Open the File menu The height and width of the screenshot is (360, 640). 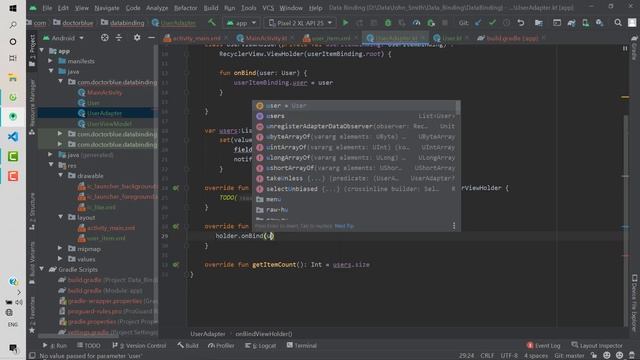click(47, 8)
